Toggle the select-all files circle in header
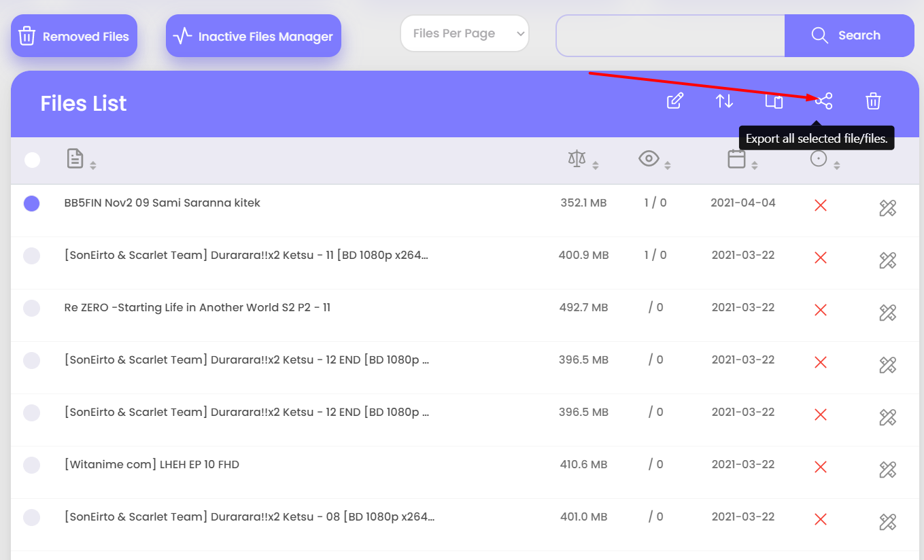Screen dimensions: 924x560 point(32,160)
